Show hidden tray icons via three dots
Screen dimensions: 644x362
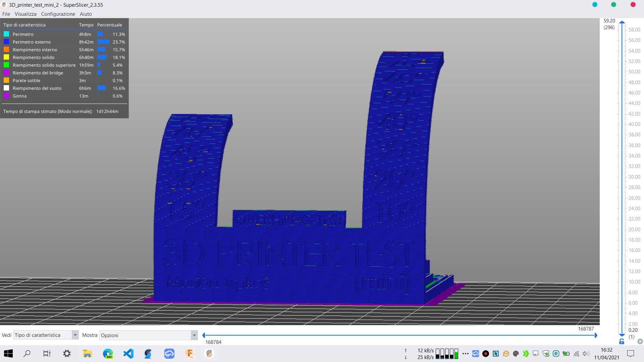466,354
